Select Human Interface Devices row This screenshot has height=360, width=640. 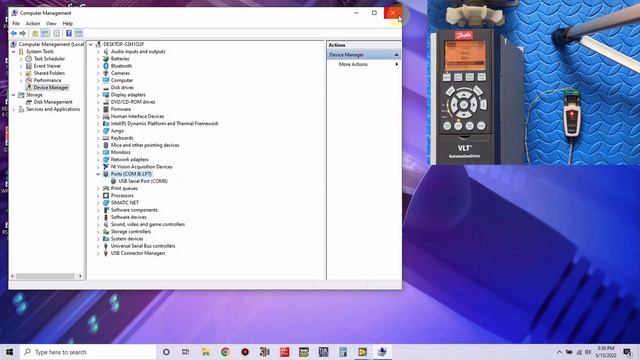pos(137,116)
